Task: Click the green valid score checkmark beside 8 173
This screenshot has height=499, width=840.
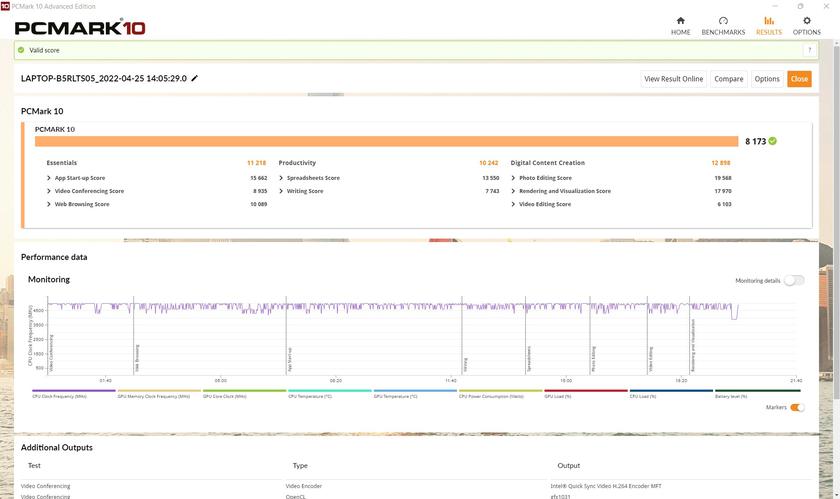Action: 773,141
